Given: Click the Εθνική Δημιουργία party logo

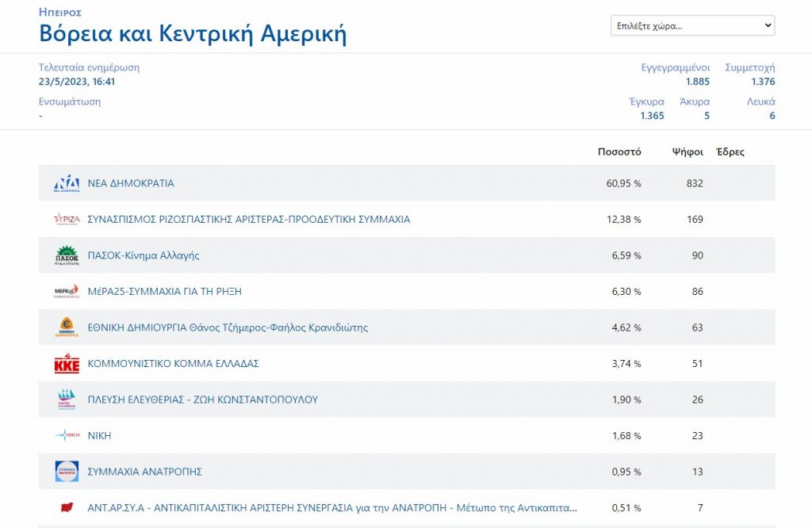Looking at the screenshot, I should 67,327.
